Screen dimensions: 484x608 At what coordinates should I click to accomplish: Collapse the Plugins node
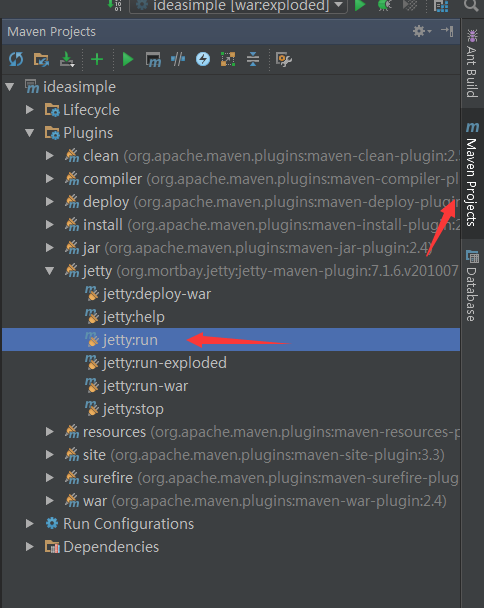30,133
